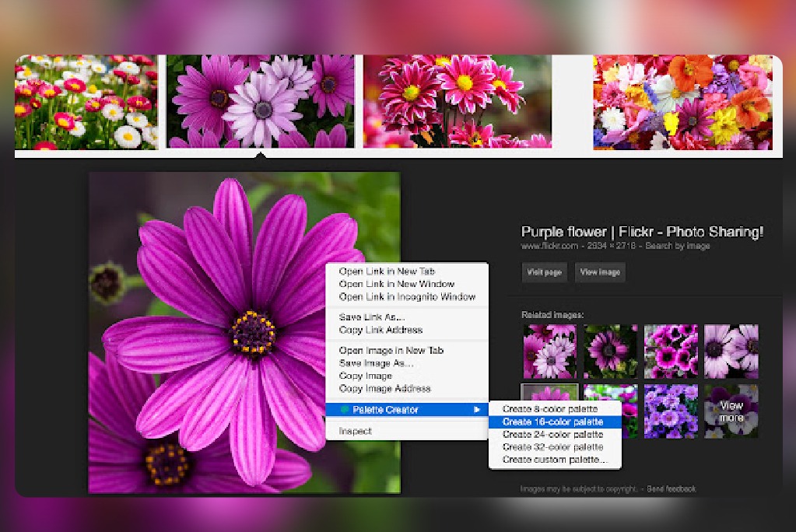The width and height of the screenshot is (796, 532).
Task: Open third related image of pink petunias
Action: [x=671, y=352]
